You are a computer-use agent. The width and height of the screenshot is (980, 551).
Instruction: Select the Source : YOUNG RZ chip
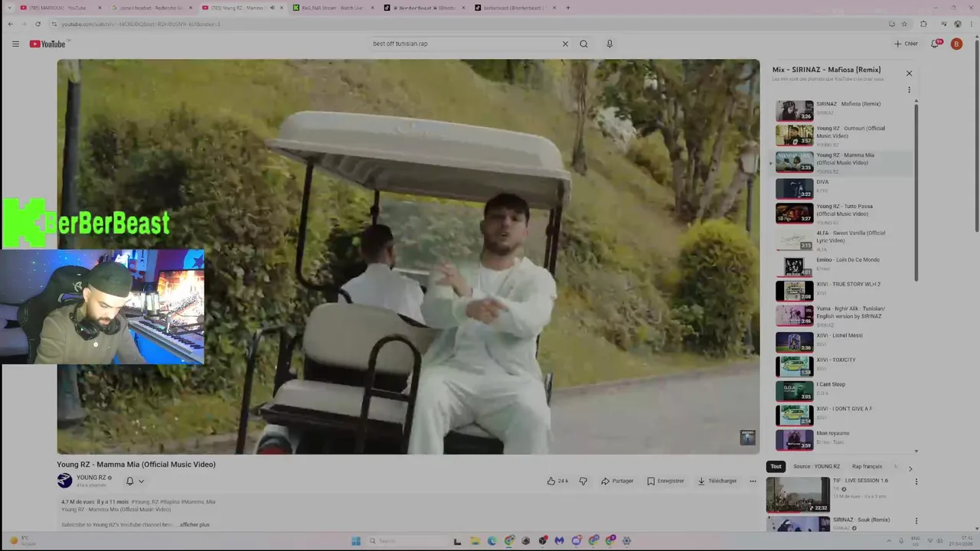pyautogui.click(x=816, y=466)
